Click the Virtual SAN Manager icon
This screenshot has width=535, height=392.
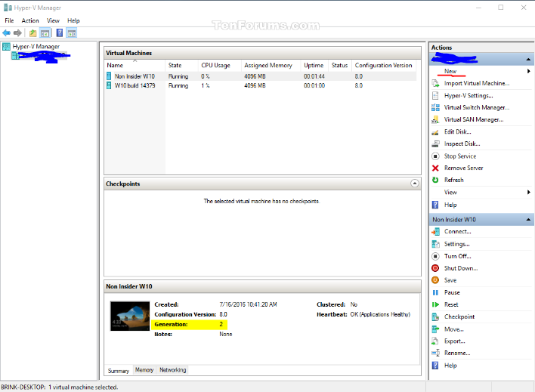coord(435,120)
